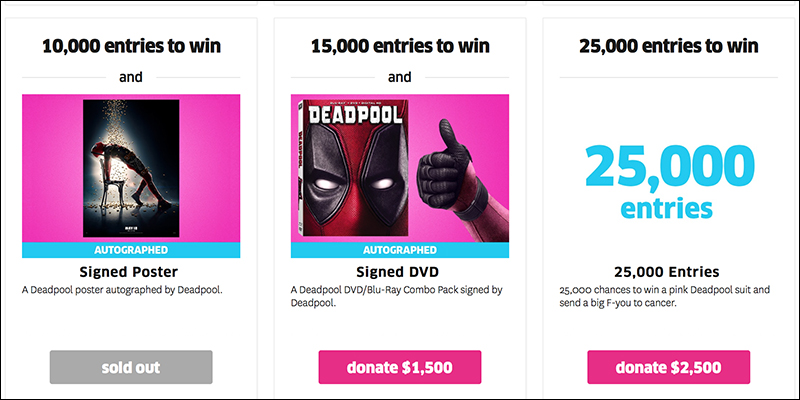The width and height of the screenshot is (800, 400).
Task: Click the large blue 25,000 entries graphic
Action: coord(669,182)
